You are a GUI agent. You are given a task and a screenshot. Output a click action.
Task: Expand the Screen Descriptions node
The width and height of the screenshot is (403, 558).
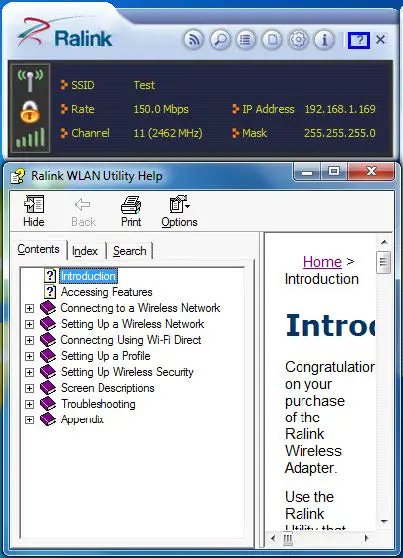[x=30, y=388]
